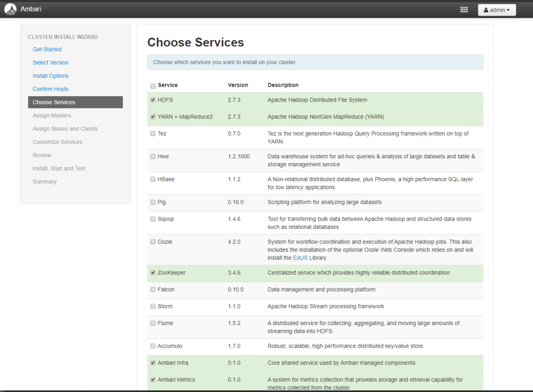Click the Tez version 0.7.0 cell

pyautogui.click(x=234, y=134)
